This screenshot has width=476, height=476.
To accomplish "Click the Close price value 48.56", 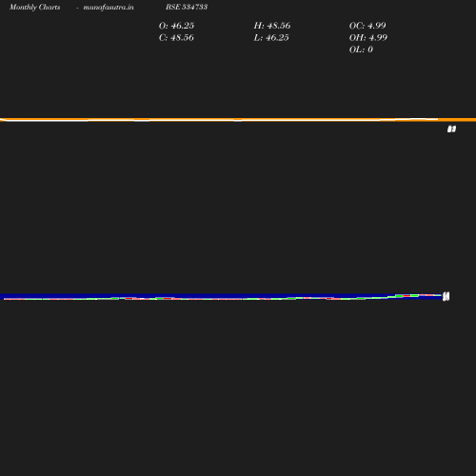I will [x=182, y=38].
